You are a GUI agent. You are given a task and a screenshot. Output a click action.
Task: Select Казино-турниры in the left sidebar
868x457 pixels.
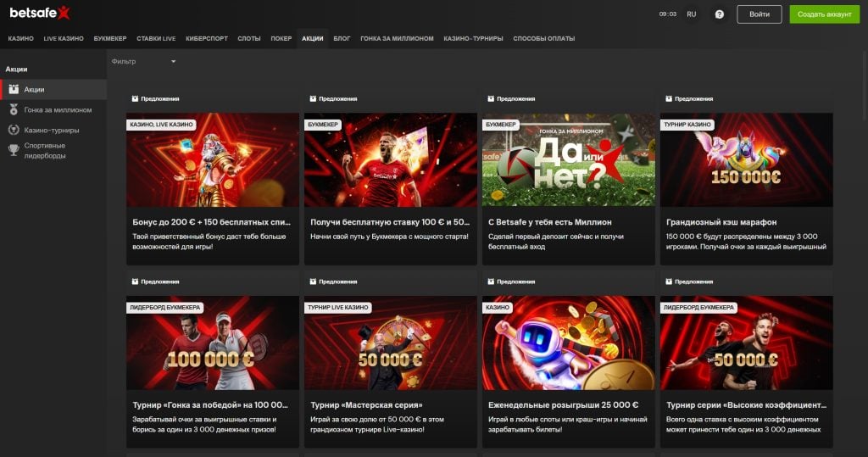click(x=53, y=131)
